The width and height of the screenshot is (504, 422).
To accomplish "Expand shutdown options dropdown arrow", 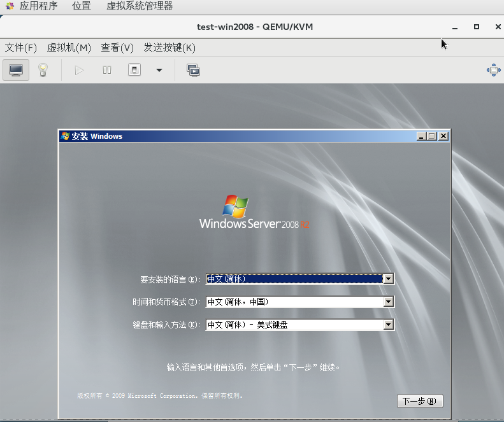I will pos(159,70).
